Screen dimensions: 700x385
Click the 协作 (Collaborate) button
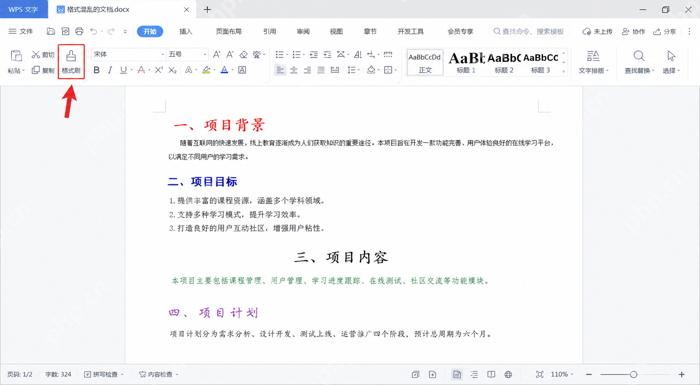coord(633,31)
